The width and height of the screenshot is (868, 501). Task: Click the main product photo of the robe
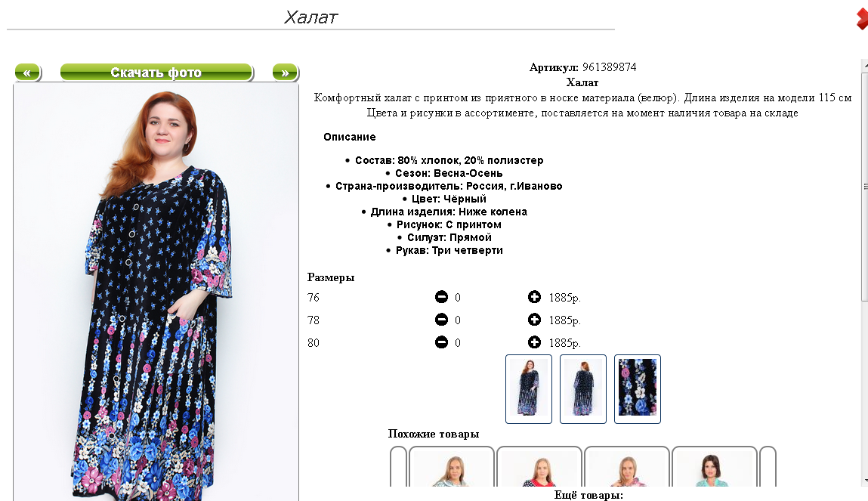click(156, 292)
